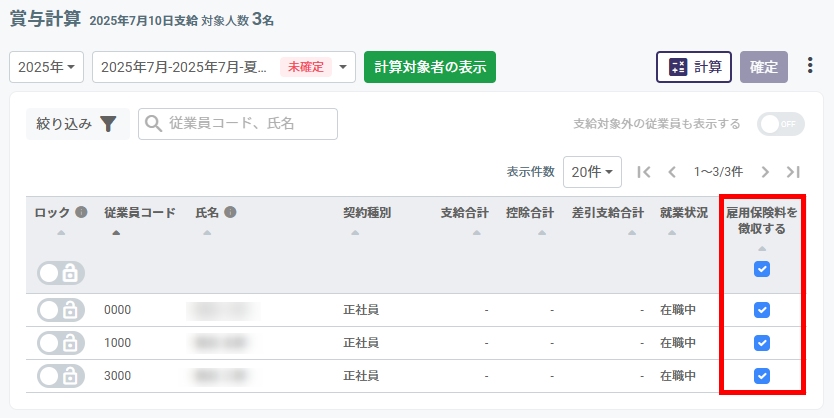
Task: Open the 2025年7月 bonus period dropdown
Action: tap(223, 67)
